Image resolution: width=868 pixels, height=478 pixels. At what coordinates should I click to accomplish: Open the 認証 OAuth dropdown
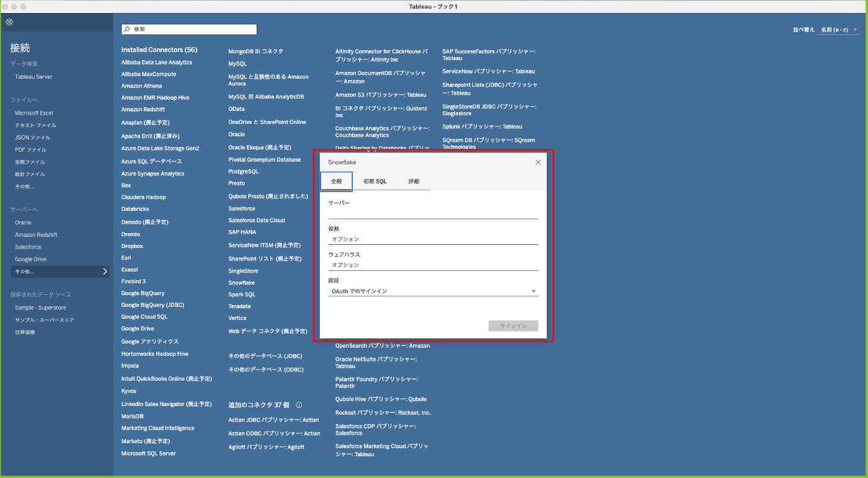433,291
